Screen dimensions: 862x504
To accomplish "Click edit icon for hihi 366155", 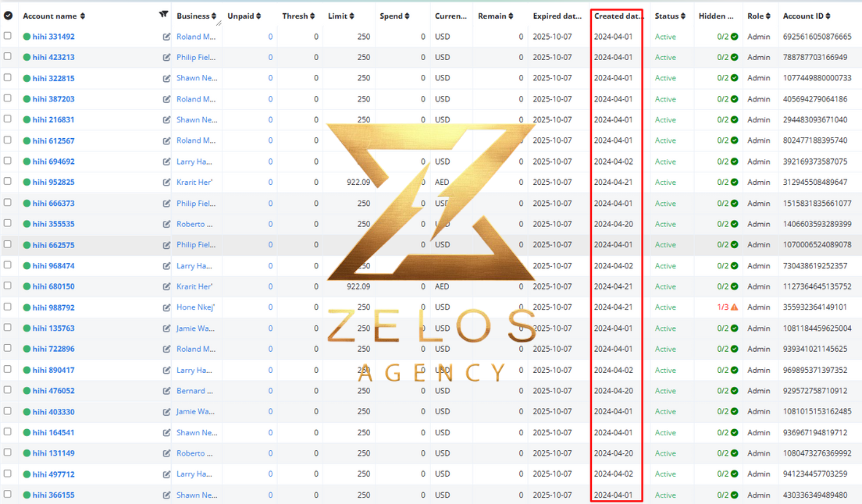I will [166, 495].
